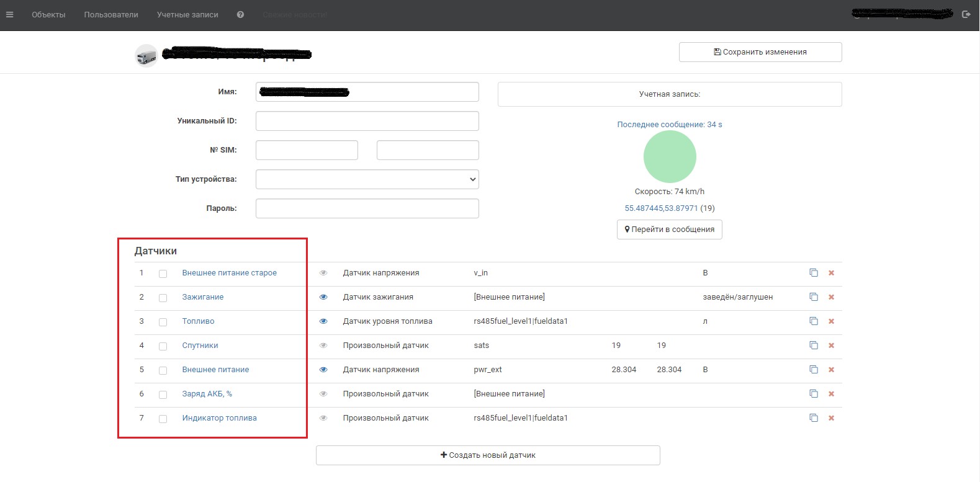Click the truck object avatar icon
980x482 pixels.
coord(146,56)
